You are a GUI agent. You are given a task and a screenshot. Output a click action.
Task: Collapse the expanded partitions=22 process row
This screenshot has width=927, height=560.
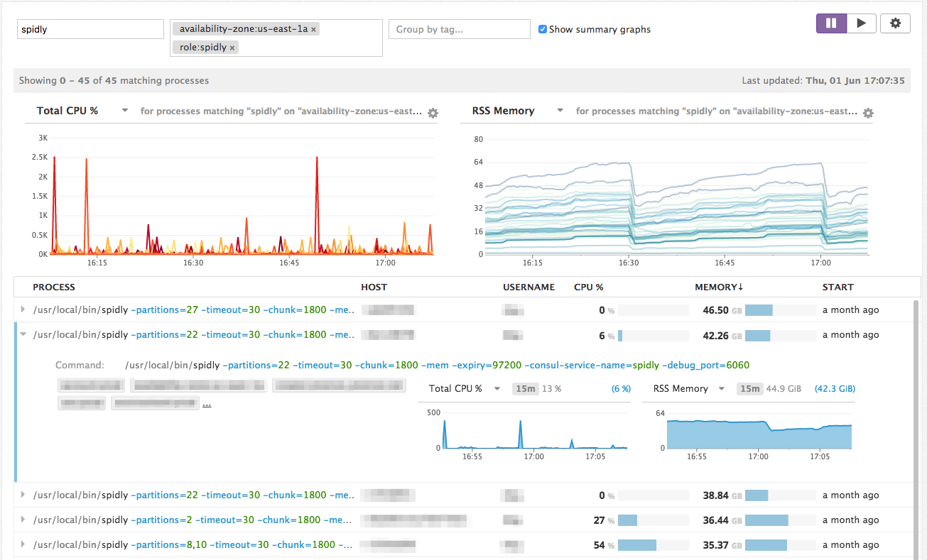23,335
